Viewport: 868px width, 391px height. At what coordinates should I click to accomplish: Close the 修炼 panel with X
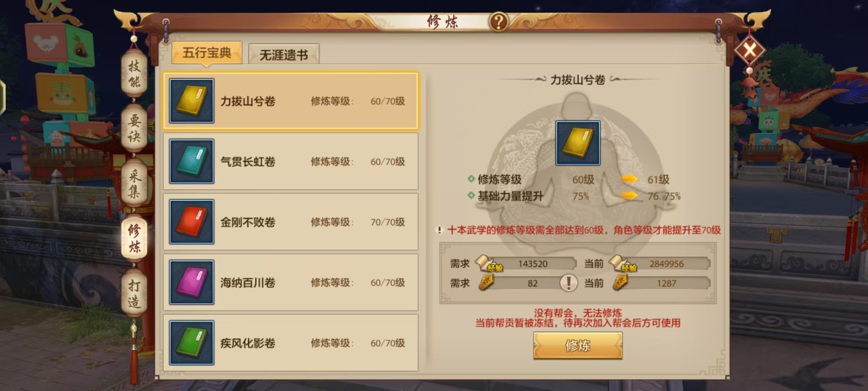750,50
